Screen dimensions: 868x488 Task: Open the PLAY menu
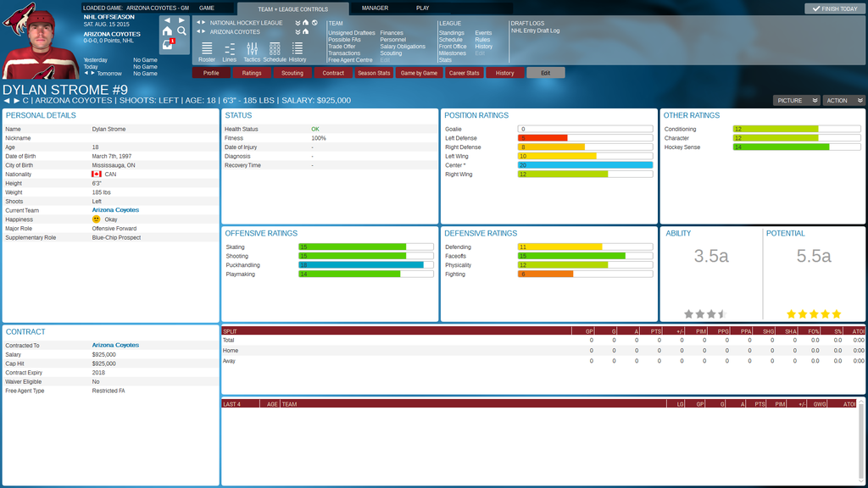click(x=422, y=8)
